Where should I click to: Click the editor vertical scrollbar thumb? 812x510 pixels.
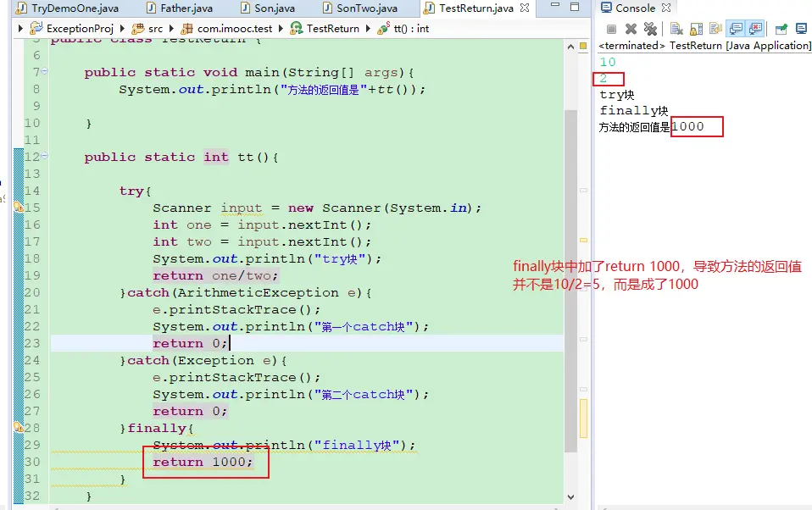pyautogui.click(x=570, y=280)
